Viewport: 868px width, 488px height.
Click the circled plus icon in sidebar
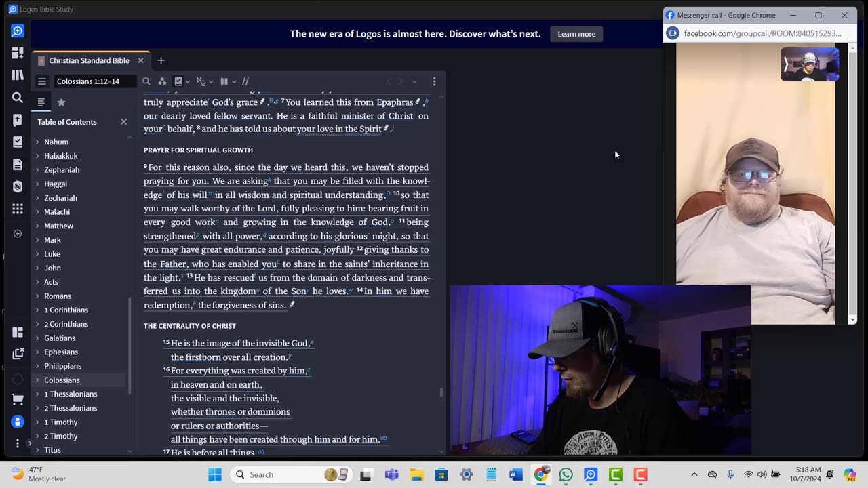(x=18, y=234)
